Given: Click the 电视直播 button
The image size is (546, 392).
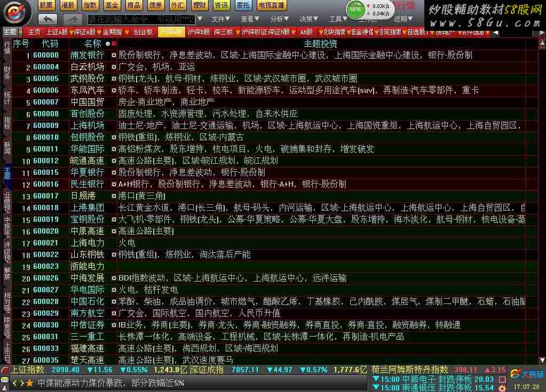Looking at the screenshot, I should pos(272,5).
